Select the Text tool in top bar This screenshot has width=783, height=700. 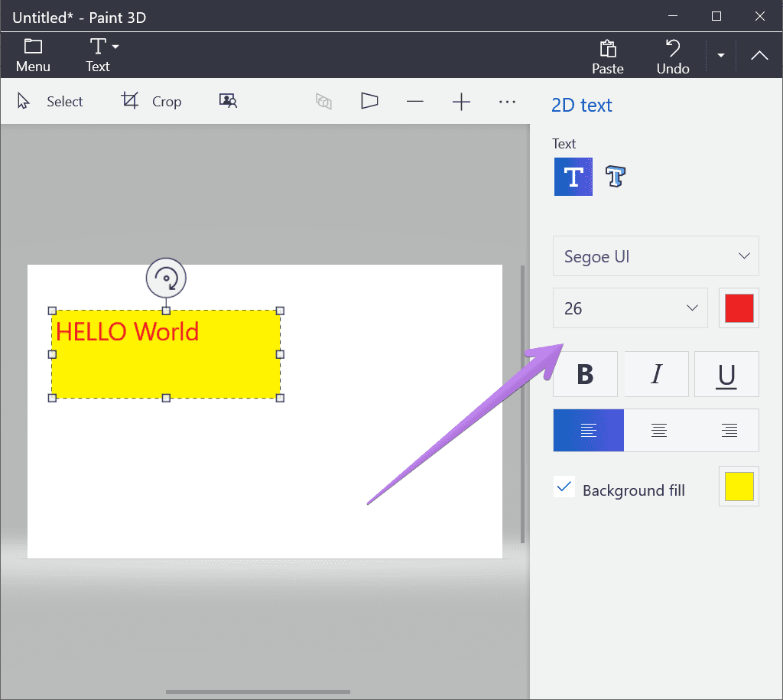(98, 55)
